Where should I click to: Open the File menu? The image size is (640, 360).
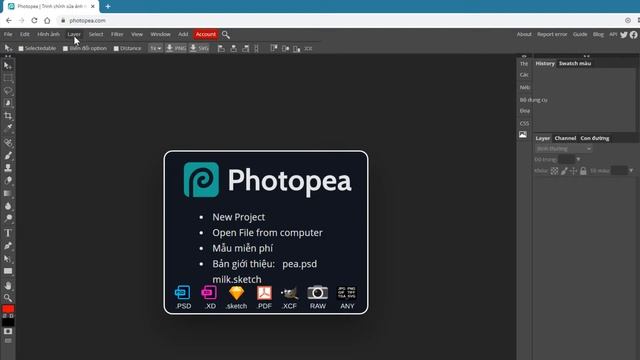point(8,34)
